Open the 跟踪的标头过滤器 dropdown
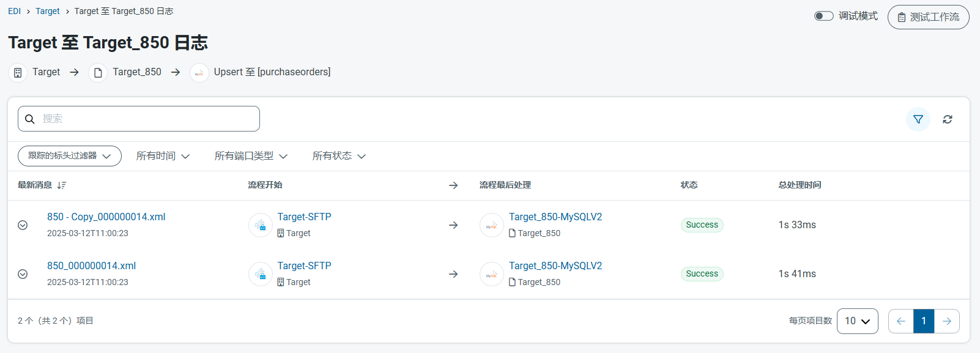980x353 pixels. [70, 156]
